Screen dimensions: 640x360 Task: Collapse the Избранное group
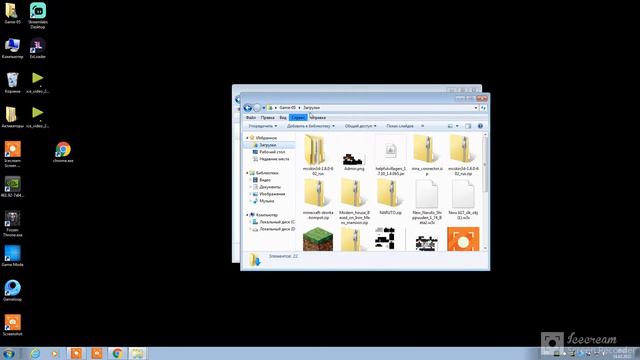click(247, 138)
